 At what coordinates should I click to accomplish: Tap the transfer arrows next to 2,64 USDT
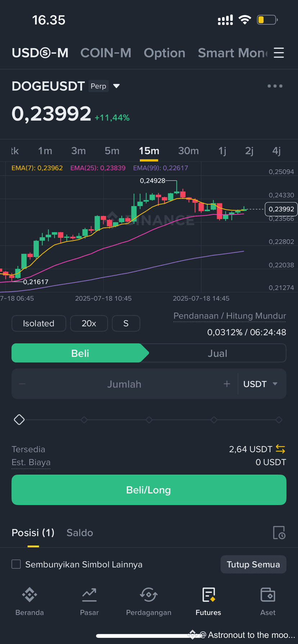pos(280,449)
